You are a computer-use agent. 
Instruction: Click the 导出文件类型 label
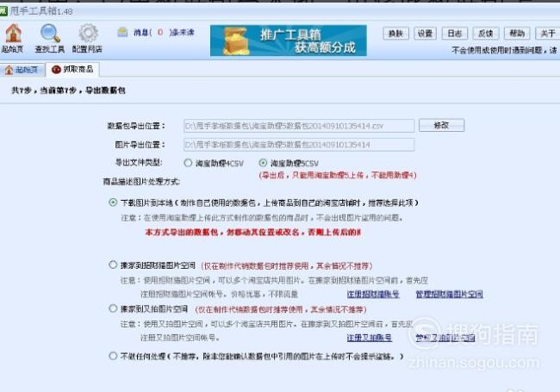[138, 163]
